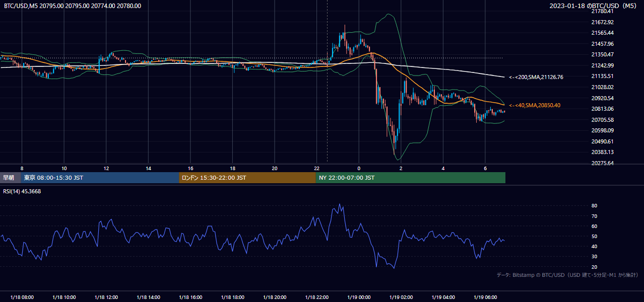
Task: Select the ロンドン 15:30-22:00 JST session bar
Action: pyautogui.click(x=247, y=178)
